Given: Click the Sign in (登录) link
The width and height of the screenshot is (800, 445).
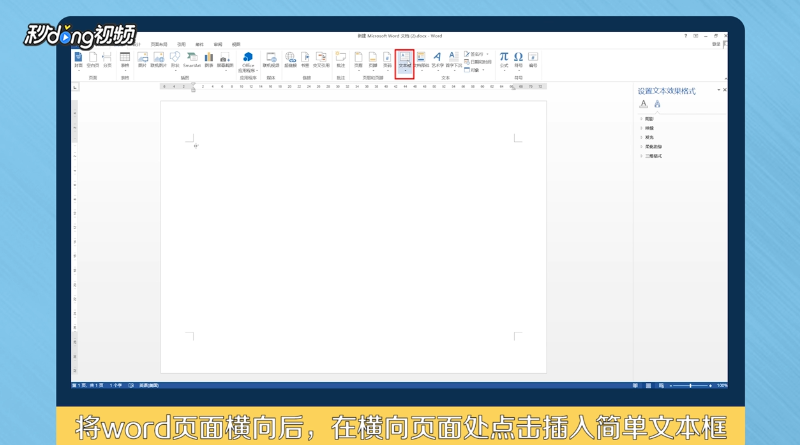Looking at the screenshot, I should [716, 44].
